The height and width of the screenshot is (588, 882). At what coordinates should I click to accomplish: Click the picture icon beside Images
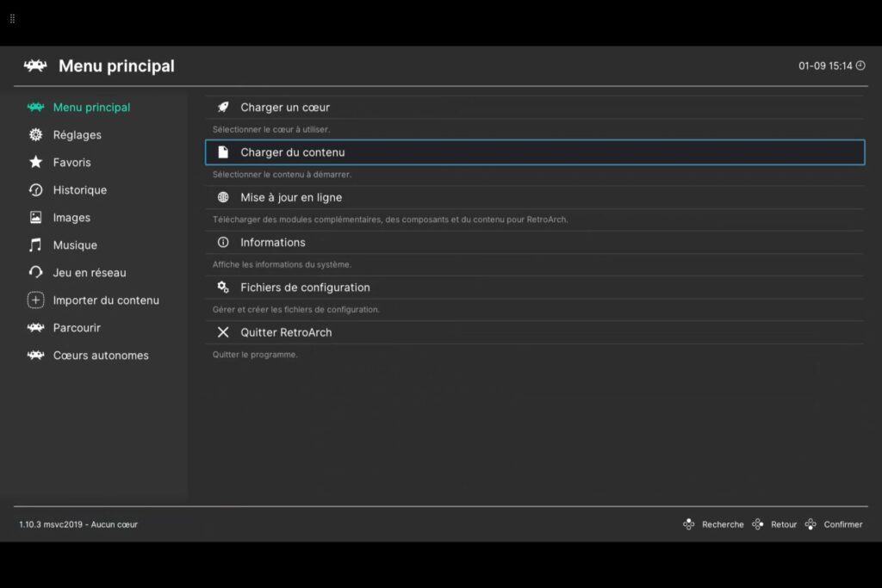click(x=35, y=218)
